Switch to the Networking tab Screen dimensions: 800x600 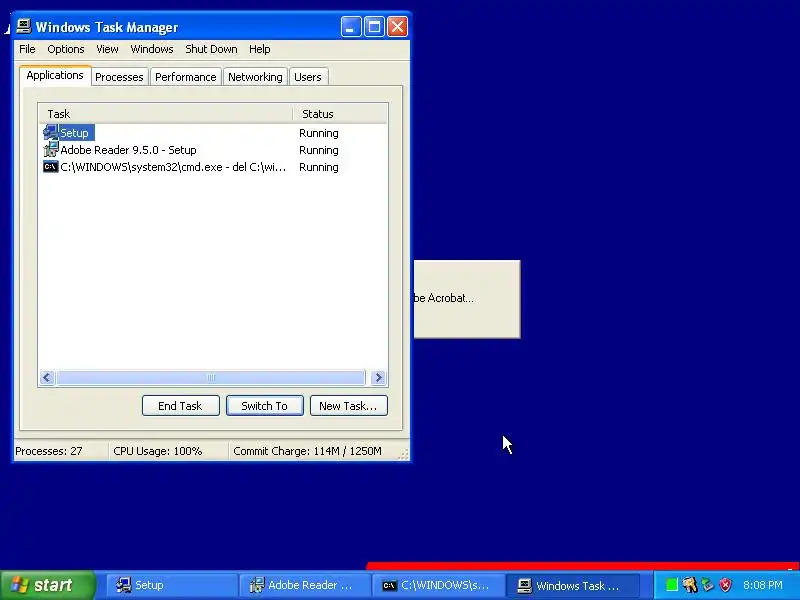click(255, 77)
